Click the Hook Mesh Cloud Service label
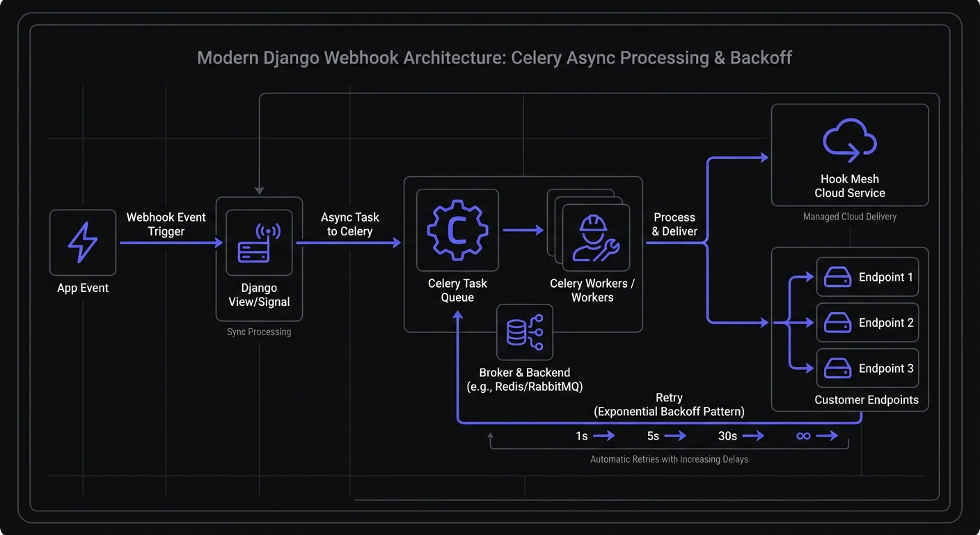 tap(849, 186)
